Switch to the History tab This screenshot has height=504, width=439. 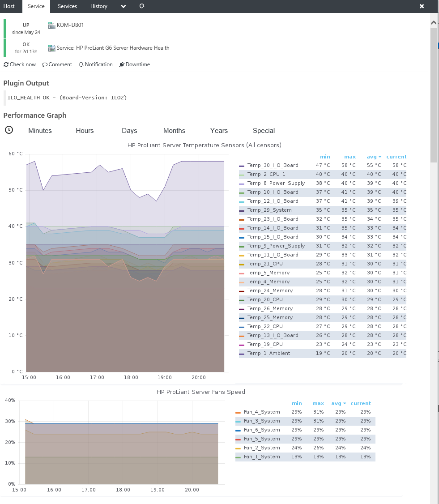[x=98, y=6]
